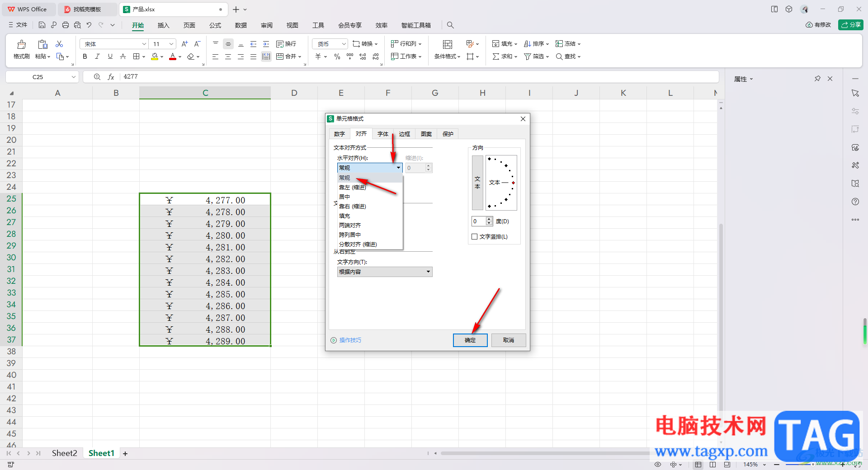The height and width of the screenshot is (470, 868).
Task: Click increase decimal places icon
Action: [363, 56]
